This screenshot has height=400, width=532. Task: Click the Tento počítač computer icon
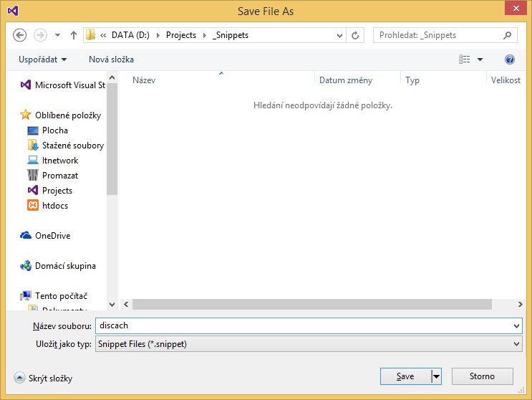(x=26, y=295)
